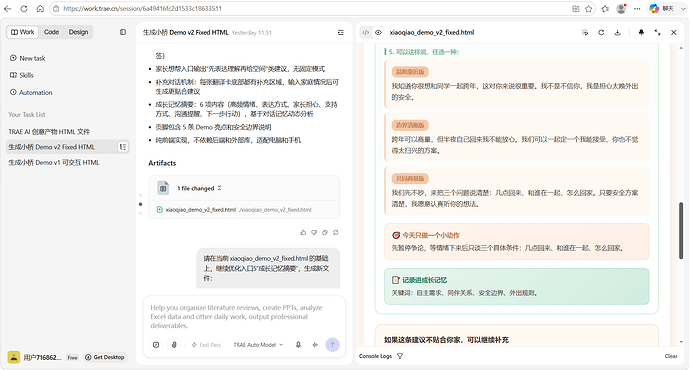This screenshot has height=370, width=690.
Task: Open the address bar apps/QR icon
Action: point(576,8)
